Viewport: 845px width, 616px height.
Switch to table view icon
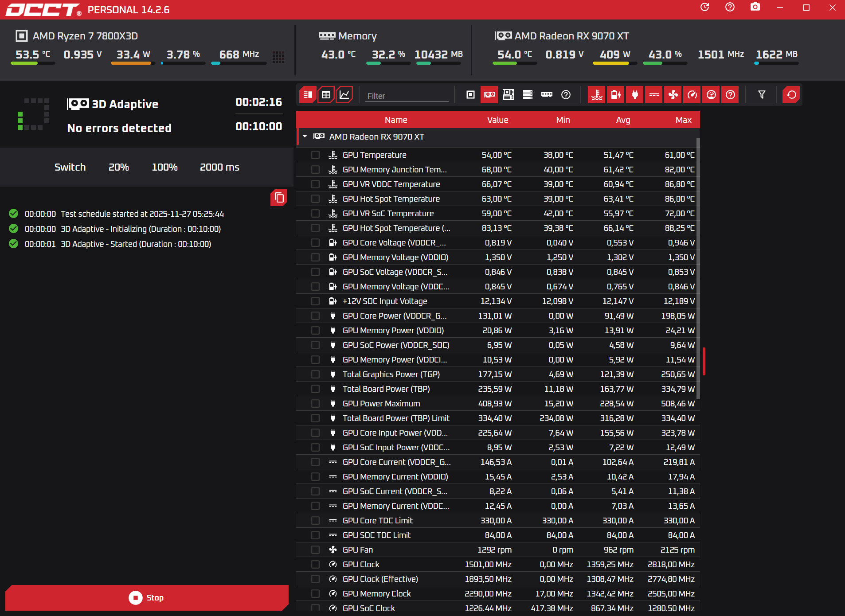[326, 95]
